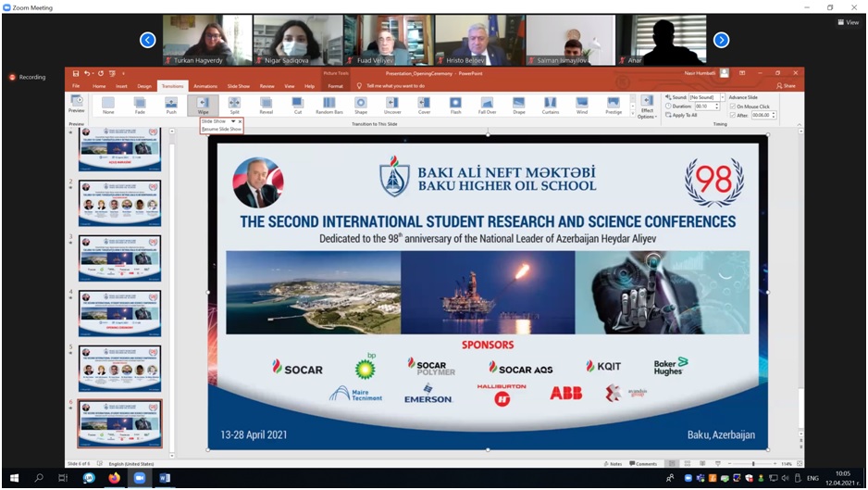This screenshot has width=868, height=490.
Task: Expand the Effect Options dropdown
Action: (647, 107)
